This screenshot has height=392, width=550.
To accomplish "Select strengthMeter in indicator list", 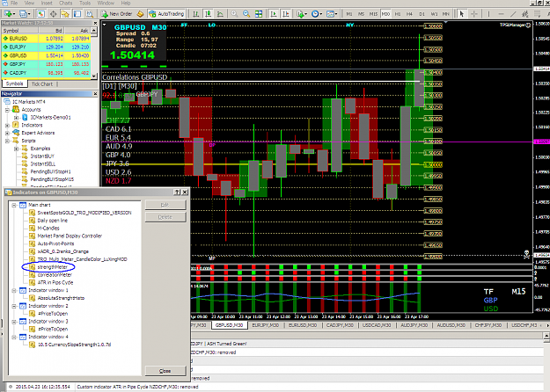I will [52, 267].
